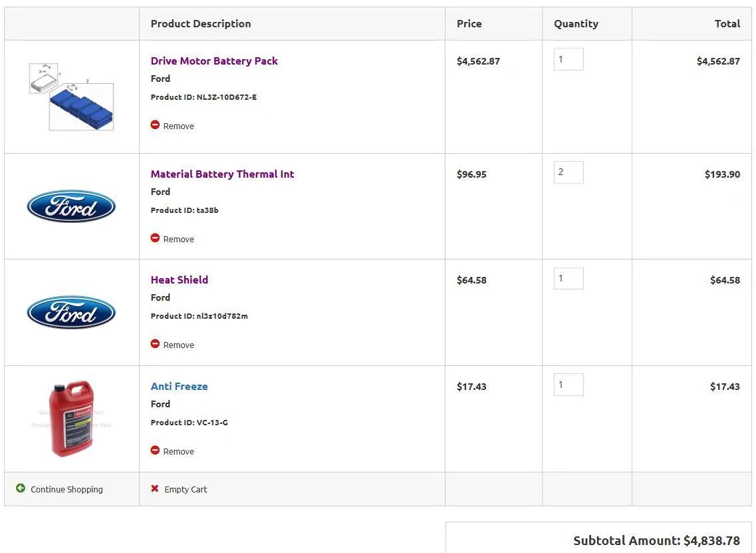This screenshot has height=553, width=756.
Task: Click the green Continue Shopping arrow icon
Action: pyautogui.click(x=21, y=488)
